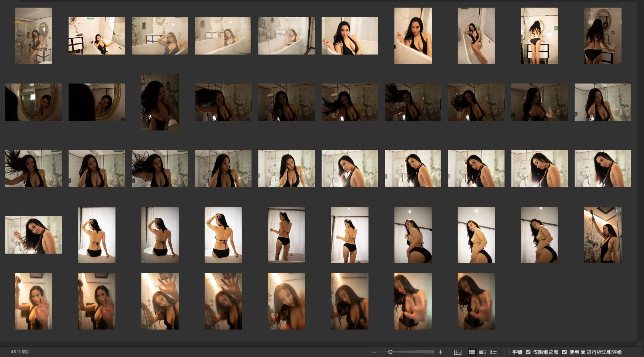Select portrait photo of person lying in bathtub

pos(476,36)
